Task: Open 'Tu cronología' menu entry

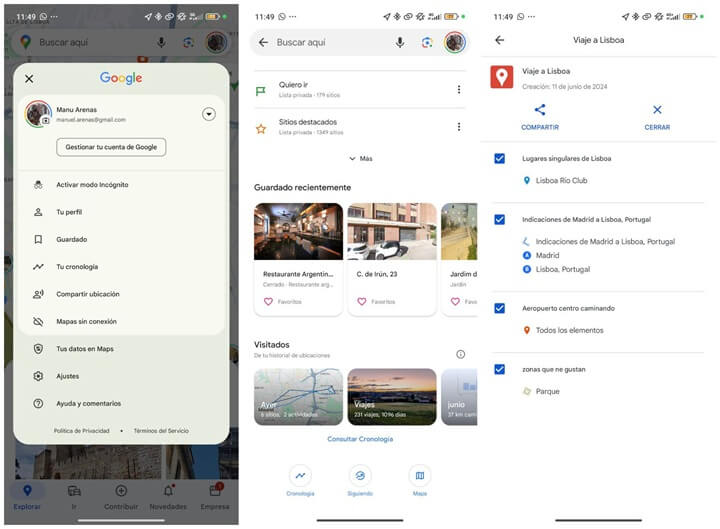Action: [122, 267]
